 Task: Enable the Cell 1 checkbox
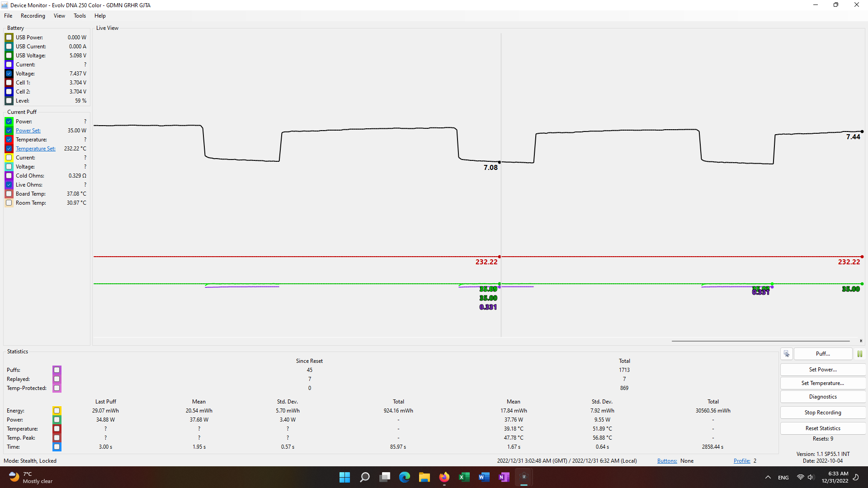click(x=9, y=83)
